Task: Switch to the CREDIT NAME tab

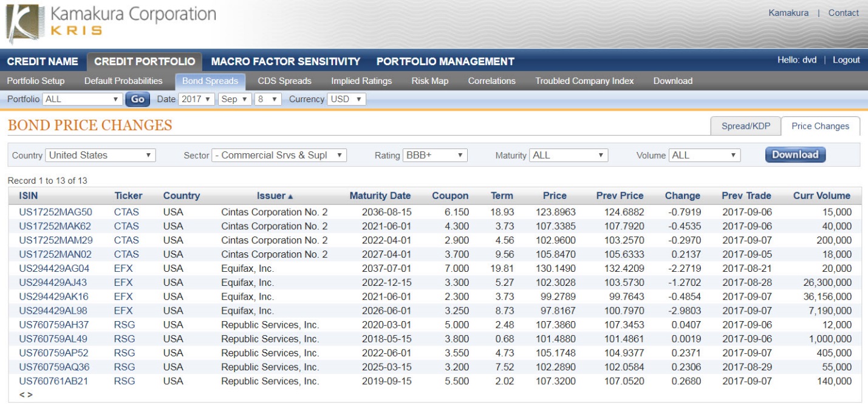Action: [43, 61]
